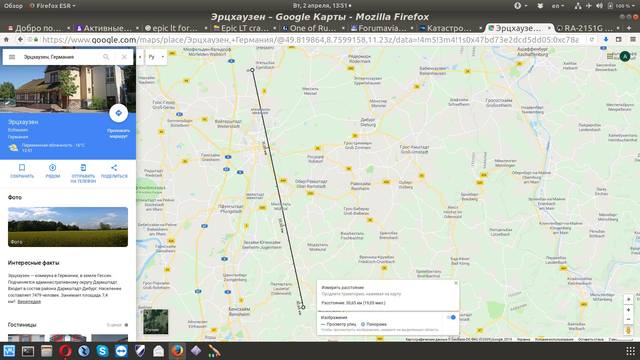Close the Эрцхаузе... tab

click(x=549, y=28)
